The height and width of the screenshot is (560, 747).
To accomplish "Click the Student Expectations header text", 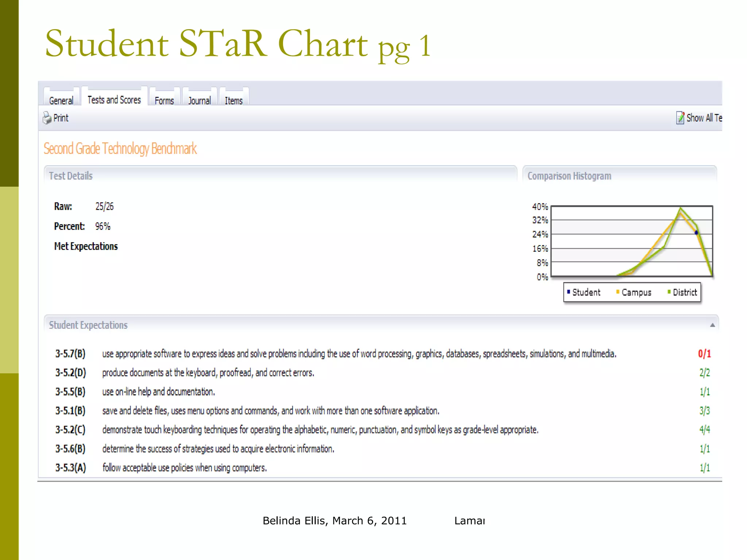I will pos(88,325).
